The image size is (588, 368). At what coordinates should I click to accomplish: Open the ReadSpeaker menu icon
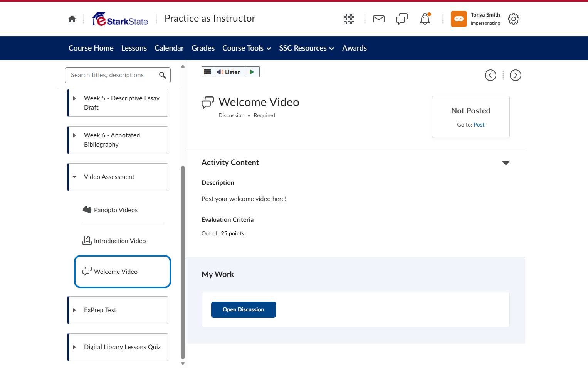coord(207,72)
